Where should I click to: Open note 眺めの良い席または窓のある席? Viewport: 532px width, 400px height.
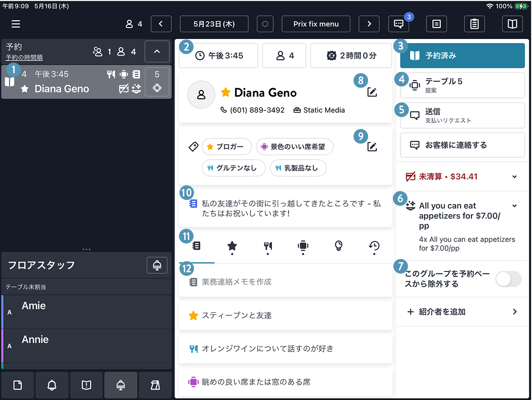pyautogui.click(x=285, y=382)
